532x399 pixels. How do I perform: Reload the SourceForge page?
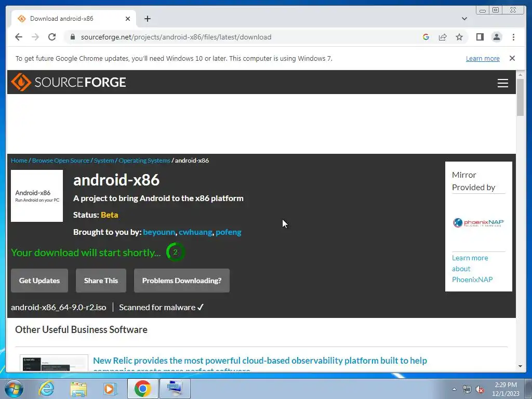tap(52, 37)
